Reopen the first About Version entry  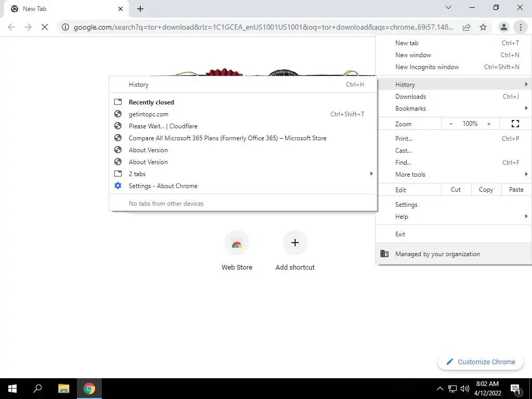pos(243,150)
